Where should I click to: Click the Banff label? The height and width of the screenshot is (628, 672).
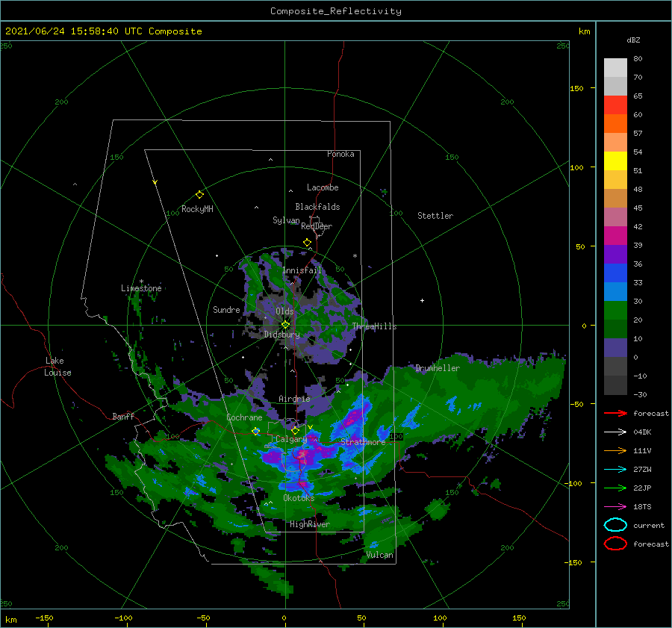(123, 416)
